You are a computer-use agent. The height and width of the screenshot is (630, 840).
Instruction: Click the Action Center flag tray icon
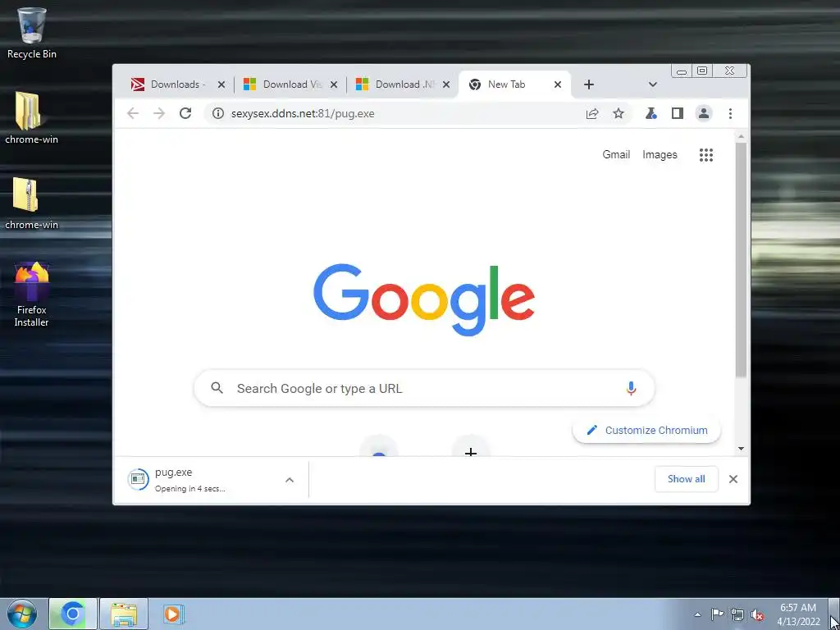click(x=717, y=614)
